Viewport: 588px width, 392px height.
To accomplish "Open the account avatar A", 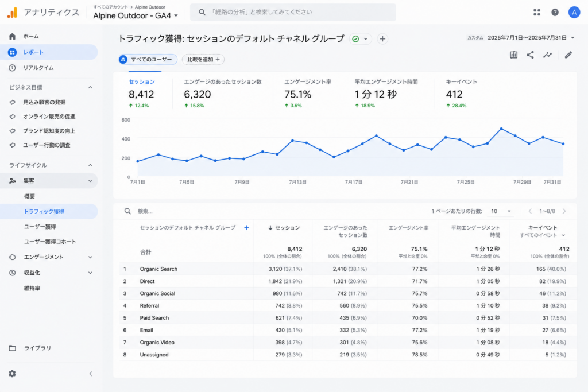I will (574, 13).
